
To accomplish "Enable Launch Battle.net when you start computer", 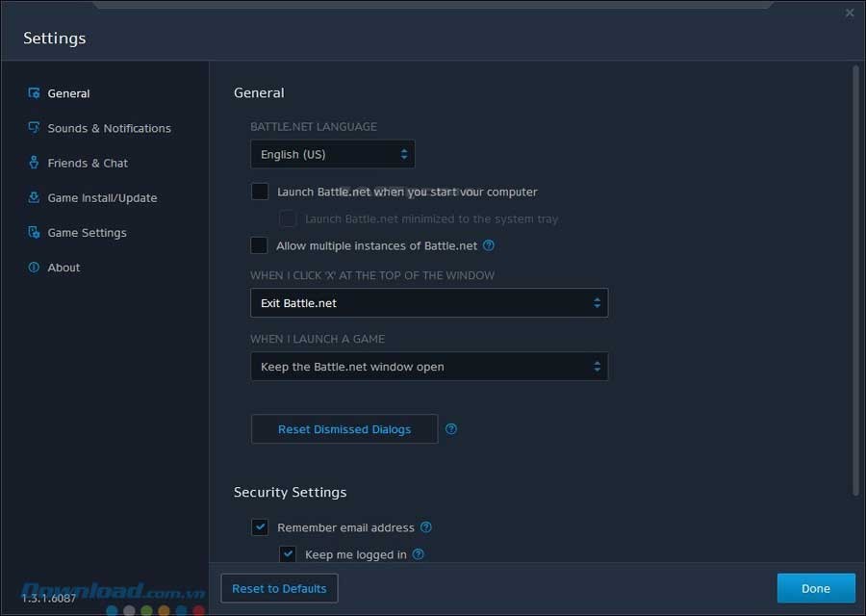I will coord(260,192).
